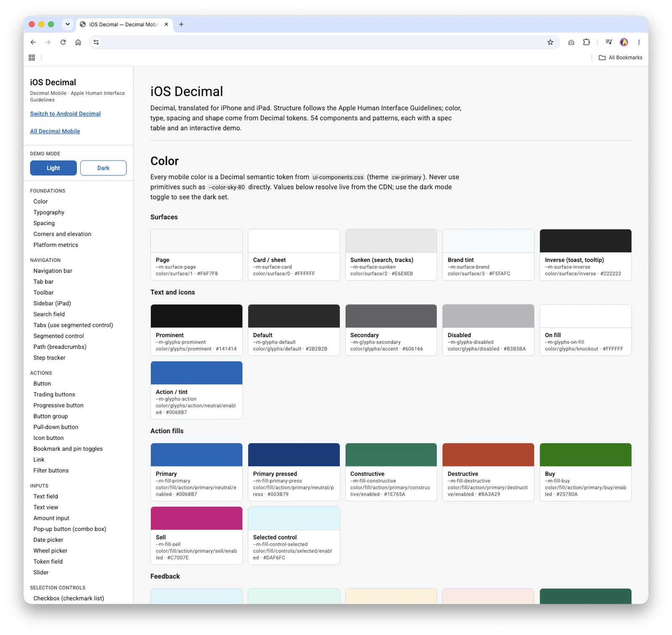The width and height of the screenshot is (672, 635).
Task: Select the iOS Decimal browser tab
Action: [x=124, y=24]
